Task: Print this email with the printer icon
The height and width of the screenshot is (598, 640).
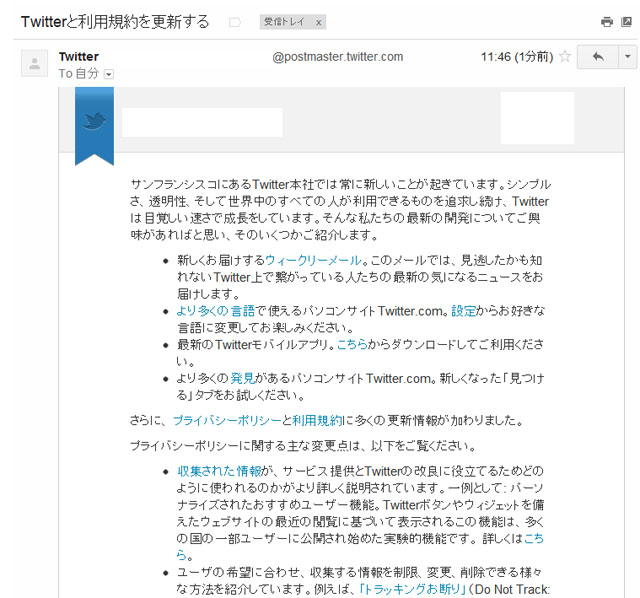Action: [x=607, y=22]
